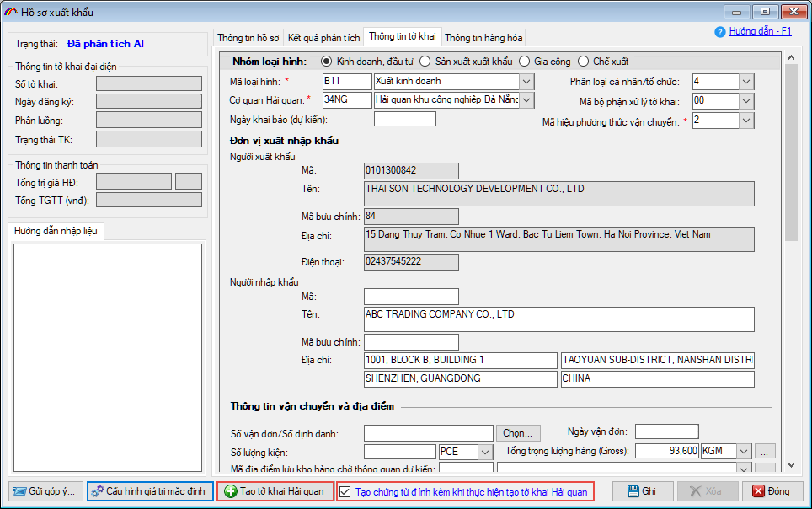Click the mail icon on Gửi góp ý
Viewport: 812px width, 509px height.
pyautogui.click(x=20, y=491)
